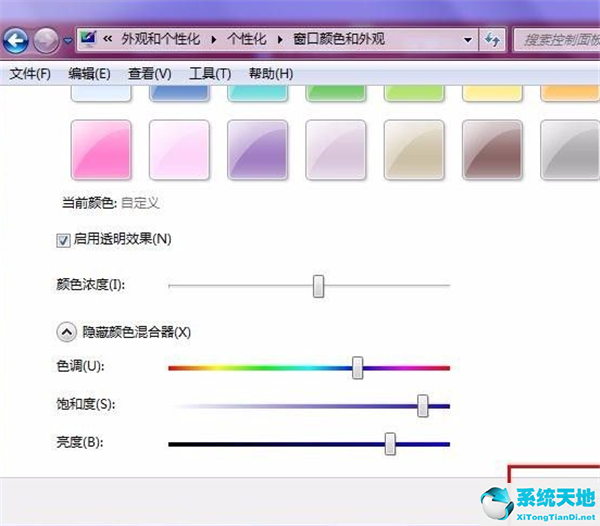Click 窗口颜色和外观 breadcrumb

[339, 39]
